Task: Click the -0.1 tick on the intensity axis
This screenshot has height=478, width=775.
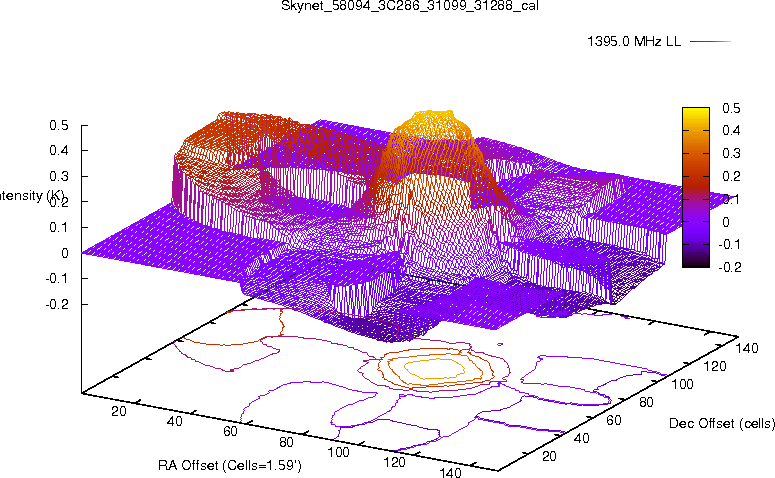Action: click(57, 279)
